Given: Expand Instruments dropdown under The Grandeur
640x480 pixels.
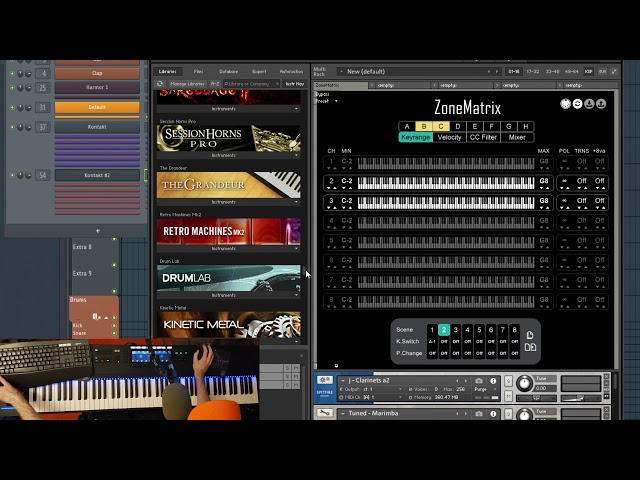Looking at the screenshot, I should [x=296, y=202].
